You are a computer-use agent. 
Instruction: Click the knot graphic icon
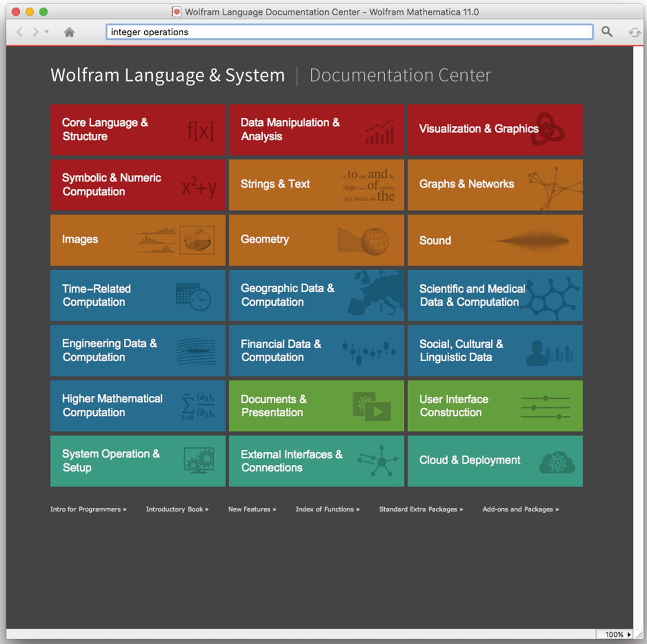pos(547,129)
